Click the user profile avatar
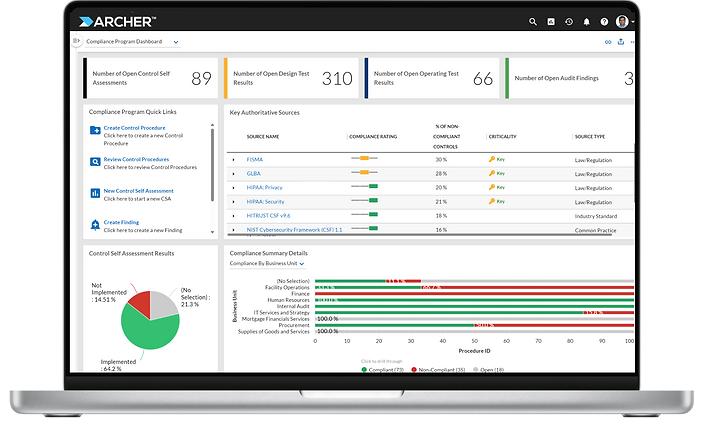704x444 pixels. 622,22
